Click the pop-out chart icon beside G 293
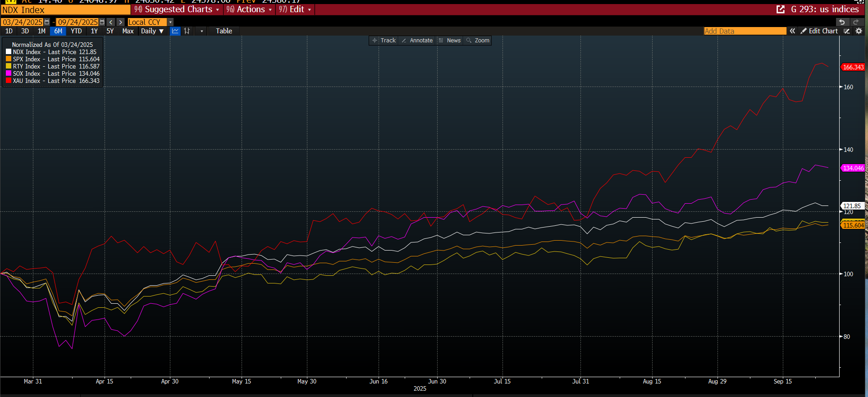This screenshot has width=868, height=397. pyautogui.click(x=781, y=9)
